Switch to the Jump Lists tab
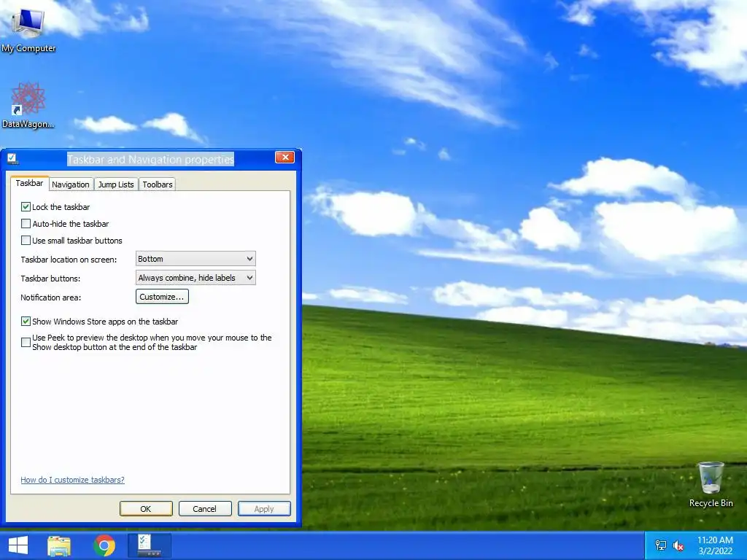The image size is (747, 560). click(x=116, y=184)
